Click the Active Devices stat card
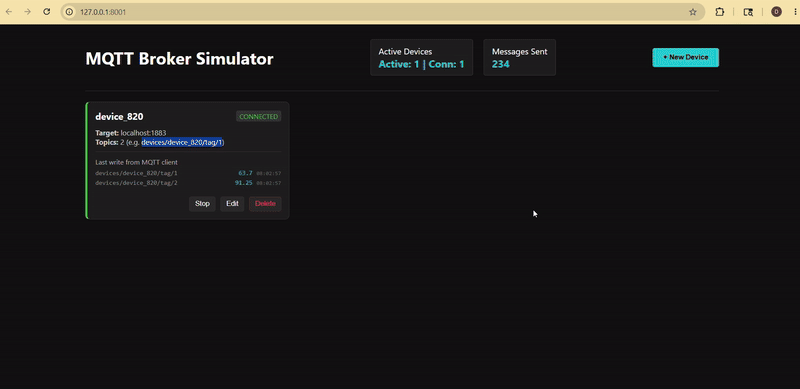 point(421,58)
